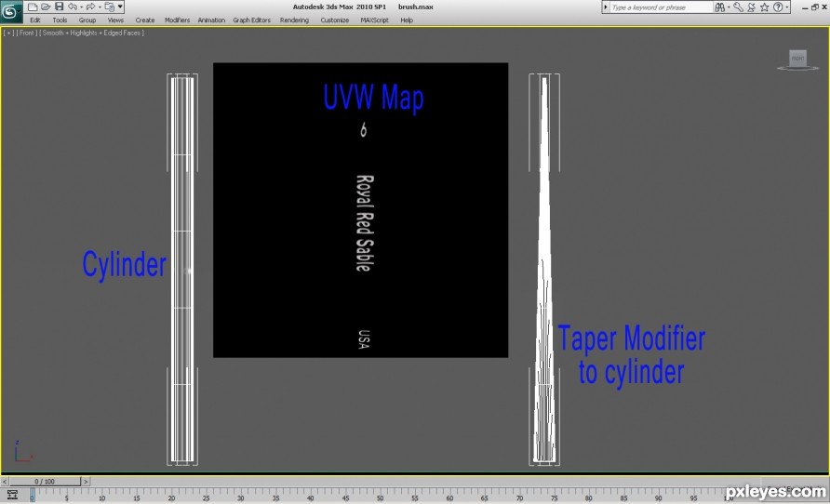Select the cylinder object on the left
The image size is (830, 504).
point(182,270)
